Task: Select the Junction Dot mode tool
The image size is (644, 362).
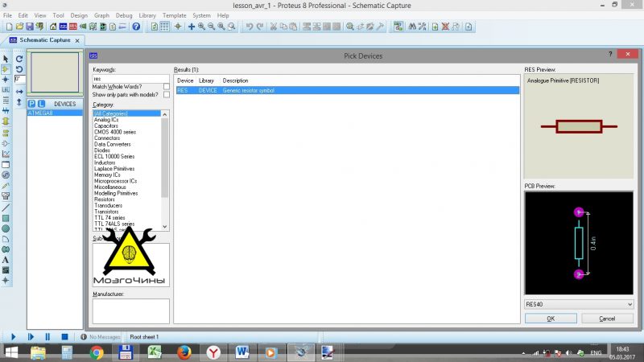Action: pos(6,80)
